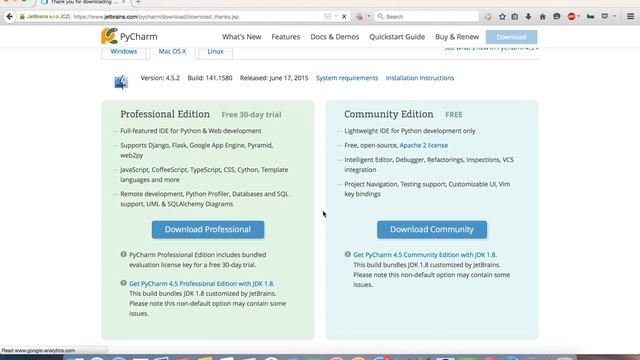Go to home page via house icon
640x360 pixels.
(542, 17)
